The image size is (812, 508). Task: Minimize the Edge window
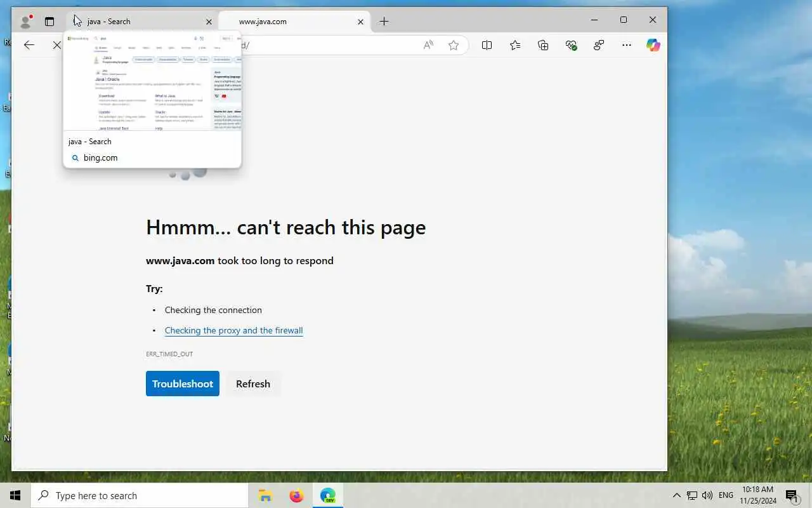(594, 20)
